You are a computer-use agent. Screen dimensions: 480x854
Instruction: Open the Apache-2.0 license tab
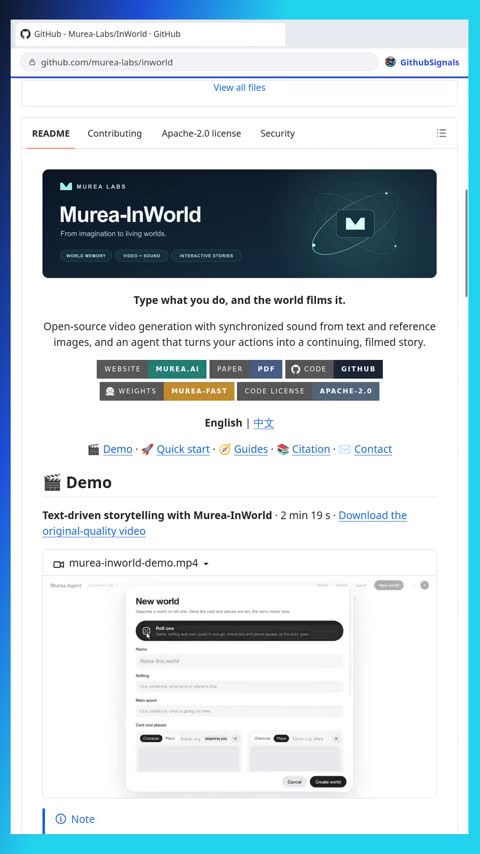pos(201,133)
